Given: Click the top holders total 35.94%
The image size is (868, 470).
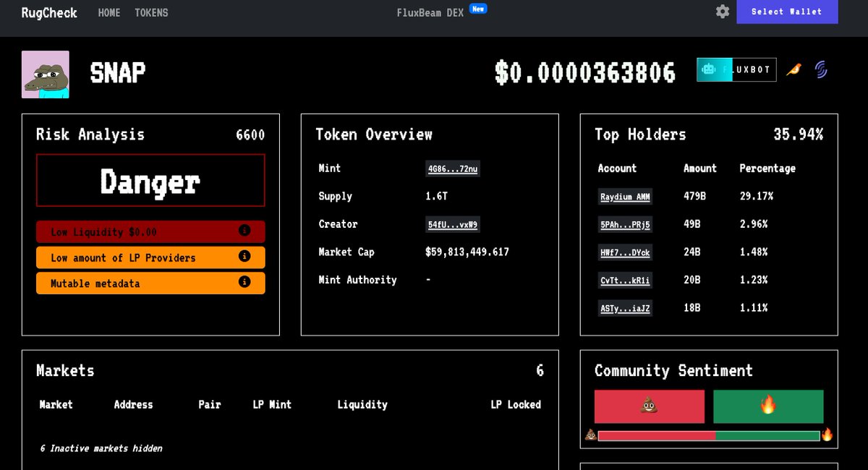Looking at the screenshot, I should [x=799, y=134].
